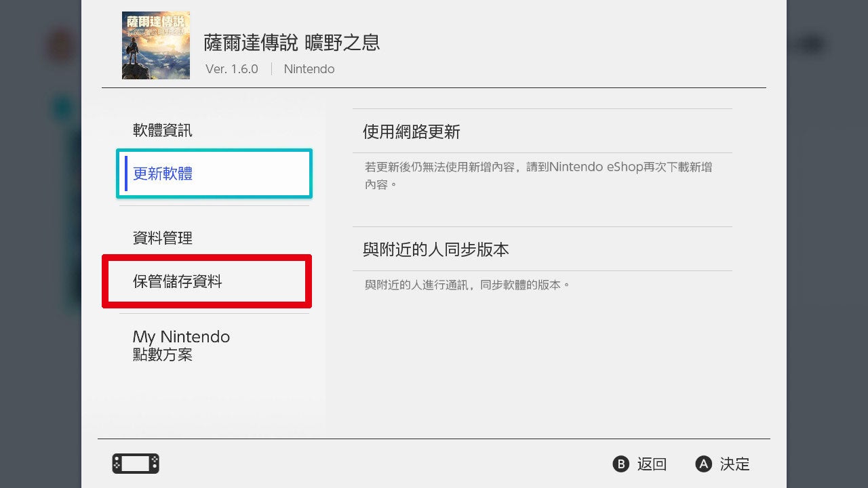Click the A button circle icon
Screen dimensions: 868x488
pyautogui.click(x=704, y=464)
